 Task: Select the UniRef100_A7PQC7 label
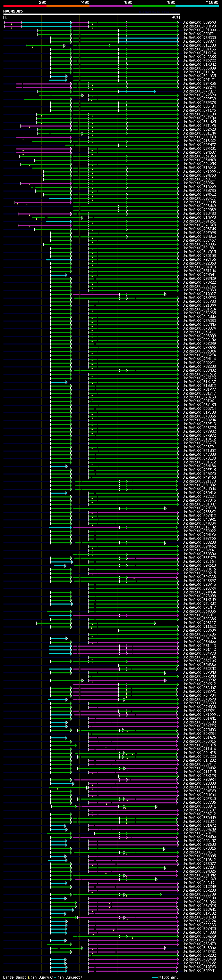(x=199, y=91)
